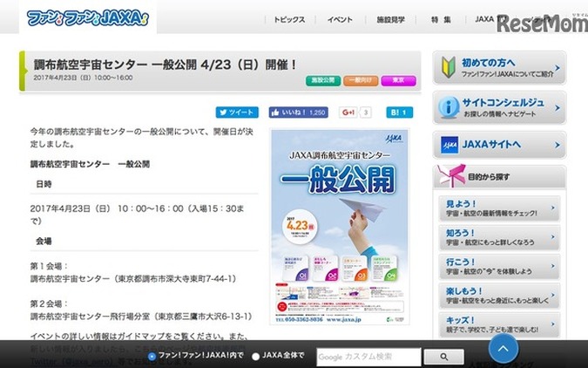Click the date line 2017年4月23日(日)10:00~16:00 under title
This screenshot has width=588, height=368.
coord(83,78)
